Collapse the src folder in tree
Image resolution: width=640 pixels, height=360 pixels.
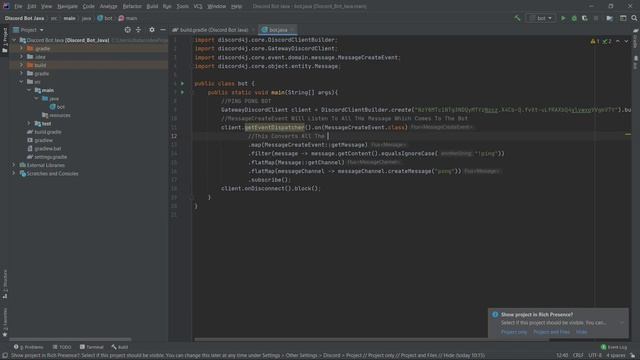coord(21,82)
